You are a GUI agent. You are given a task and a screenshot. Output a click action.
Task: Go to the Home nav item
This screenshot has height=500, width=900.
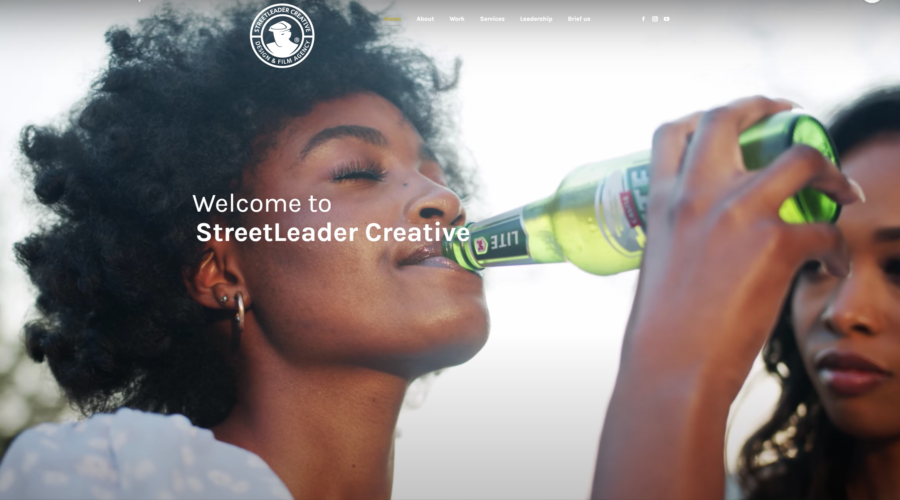pos(393,19)
